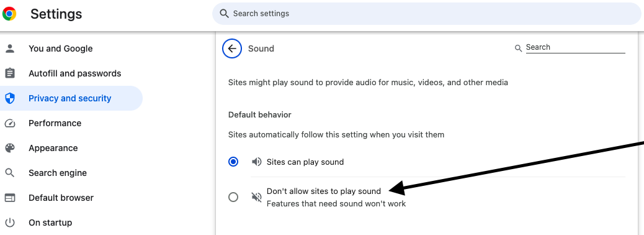
Task: Click the shield icon for Privacy and security
Action: point(9,98)
